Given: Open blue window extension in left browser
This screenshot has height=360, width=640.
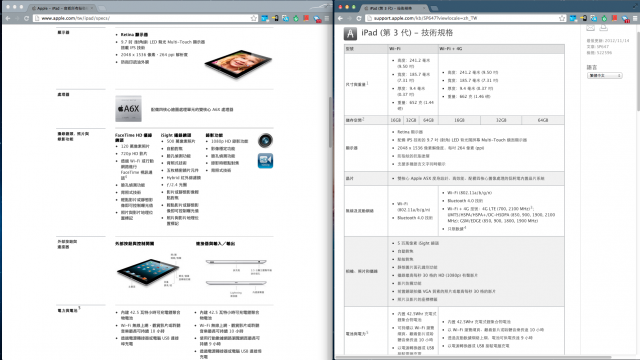Looking at the screenshot, I should pos(265,18).
